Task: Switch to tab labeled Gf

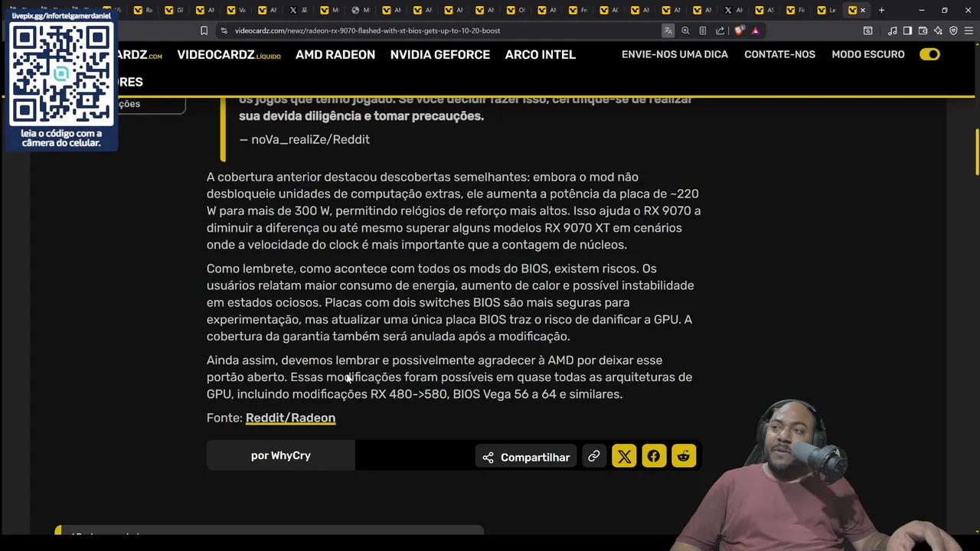Action: point(175,10)
